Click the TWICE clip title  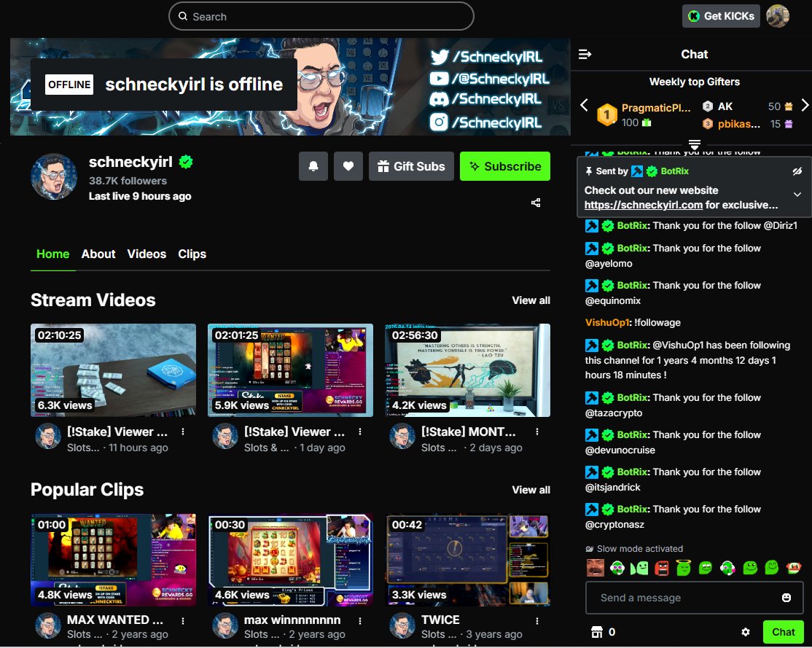point(440,620)
